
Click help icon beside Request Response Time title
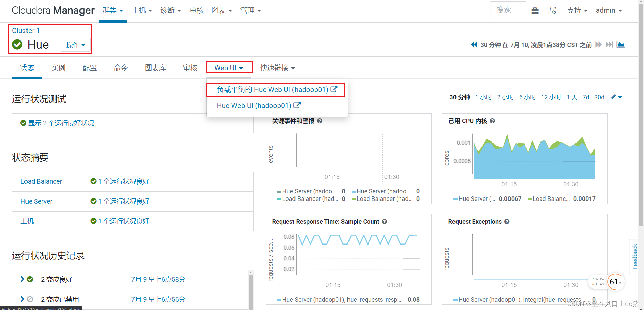384,222
